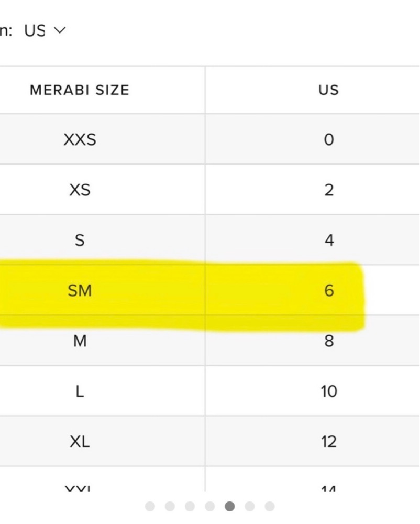Select the S size cell
The image size is (420, 524).
pyautogui.click(x=80, y=240)
